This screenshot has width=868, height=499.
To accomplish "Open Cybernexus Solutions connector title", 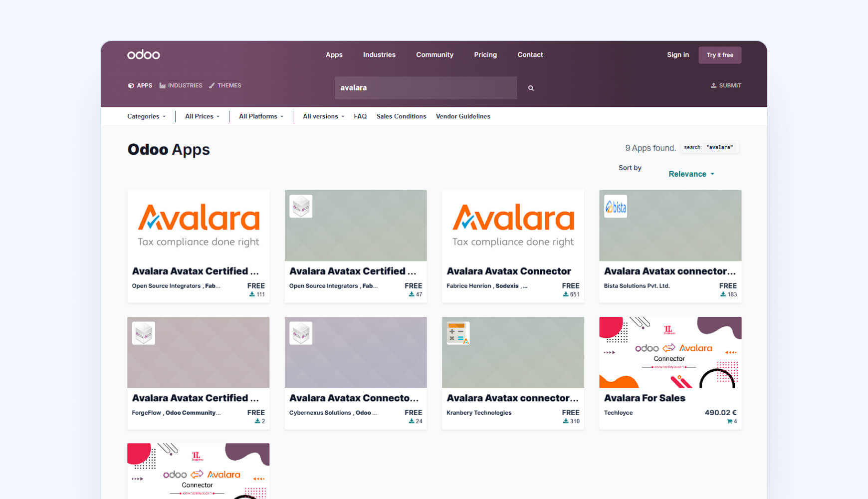I will [x=354, y=398].
